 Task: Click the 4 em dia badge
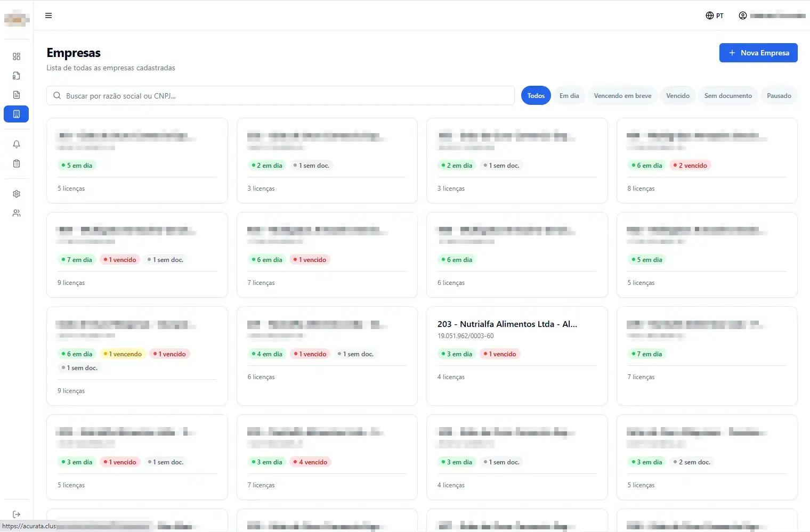[x=266, y=354]
